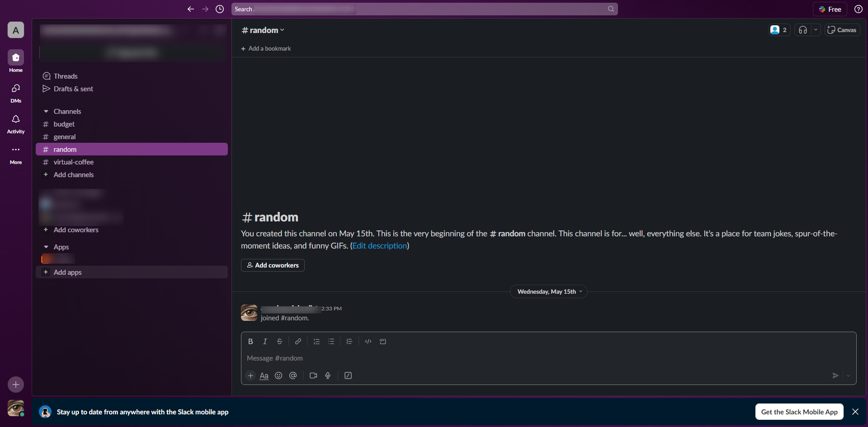868x427 pixels.
Task: Click the Message #random input field
Action: point(548,358)
